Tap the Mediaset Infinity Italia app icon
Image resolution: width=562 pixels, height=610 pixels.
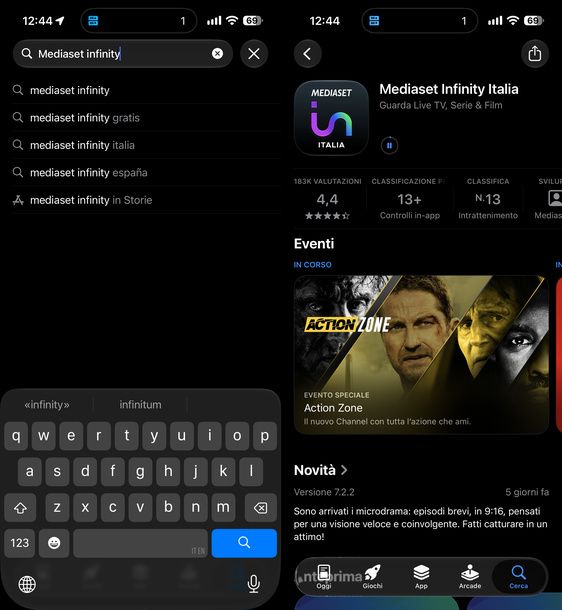click(331, 118)
